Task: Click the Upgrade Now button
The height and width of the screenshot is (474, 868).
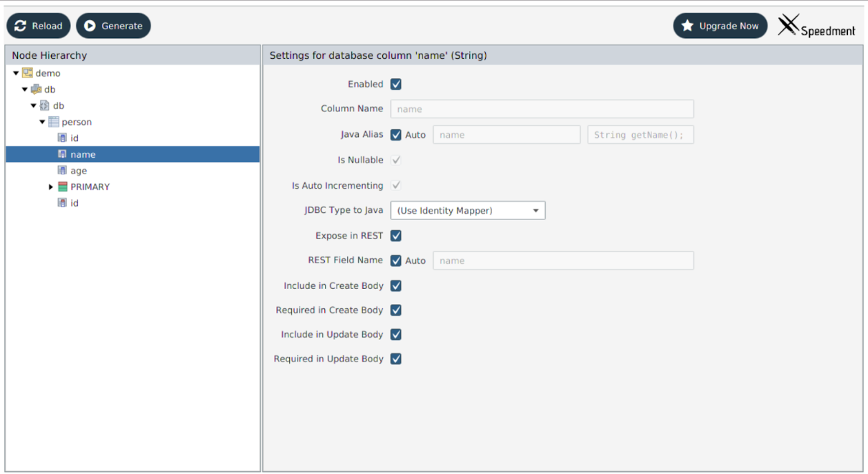Action: point(720,26)
